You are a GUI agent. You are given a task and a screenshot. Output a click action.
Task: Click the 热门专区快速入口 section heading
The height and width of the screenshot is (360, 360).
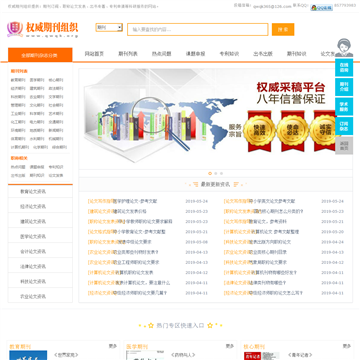[180, 325]
